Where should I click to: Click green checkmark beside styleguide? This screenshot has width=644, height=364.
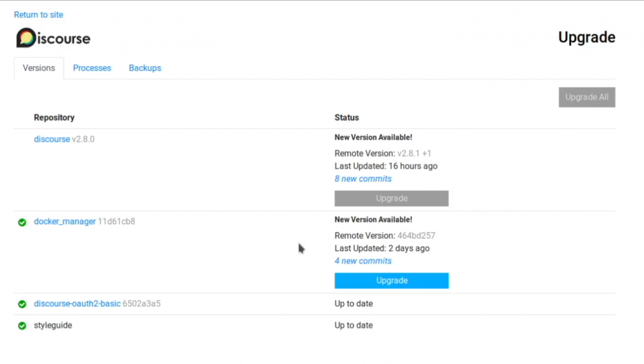(x=22, y=326)
